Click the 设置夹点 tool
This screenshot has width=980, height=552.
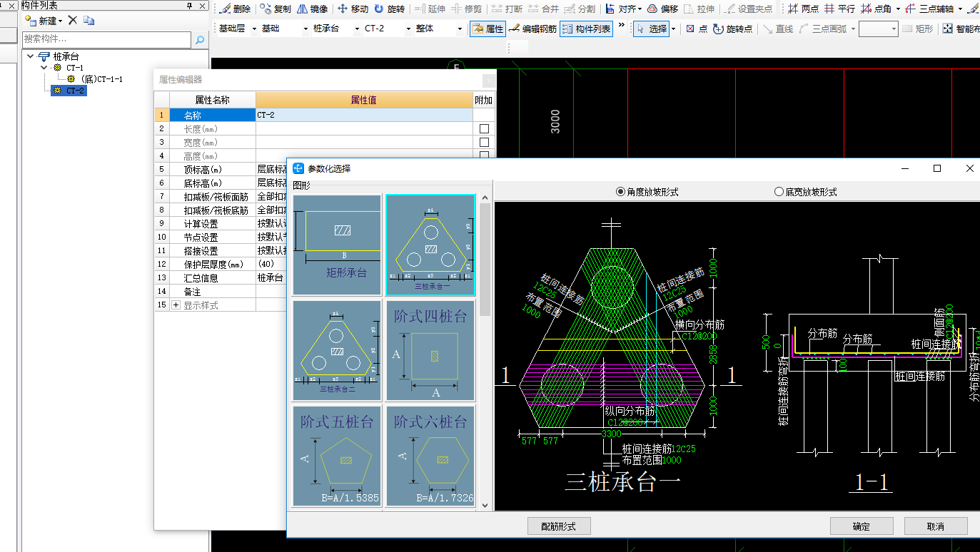[748, 9]
